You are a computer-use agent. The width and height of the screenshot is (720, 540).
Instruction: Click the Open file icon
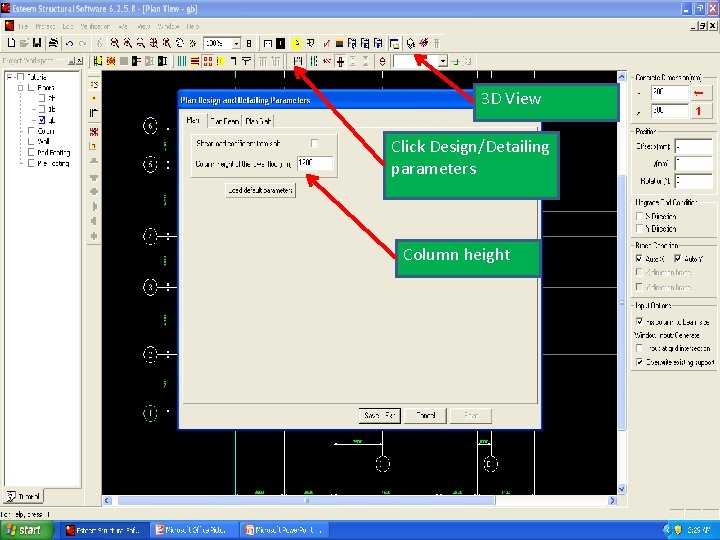tap(24, 43)
